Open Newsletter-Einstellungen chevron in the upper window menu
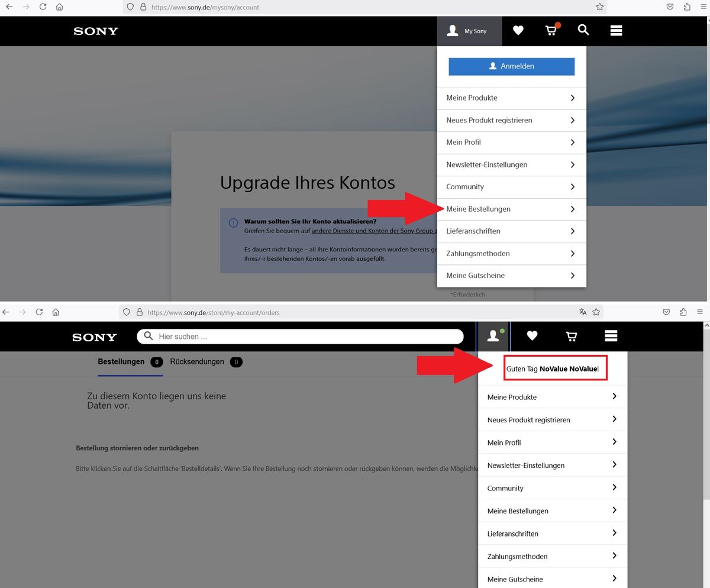 tap(572, 164)
